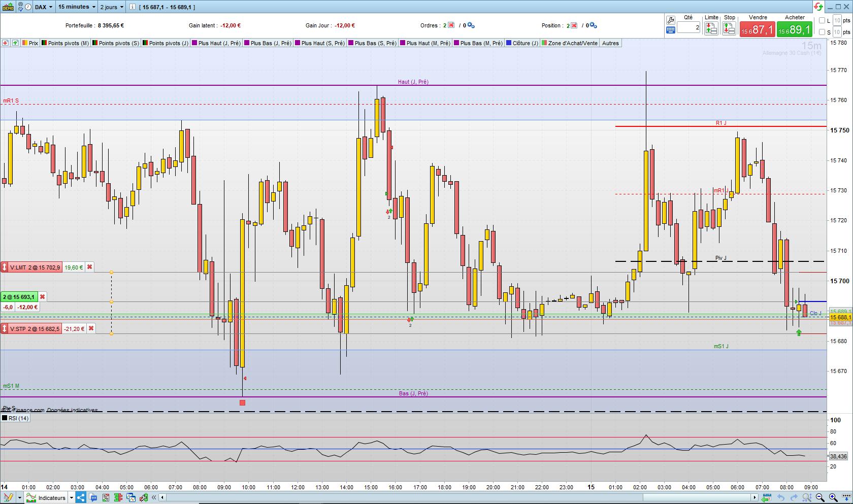The height and width of the screenshot is (504, 853).
Task: Click the DEMO account icon
Action: (x=8, y=7)
